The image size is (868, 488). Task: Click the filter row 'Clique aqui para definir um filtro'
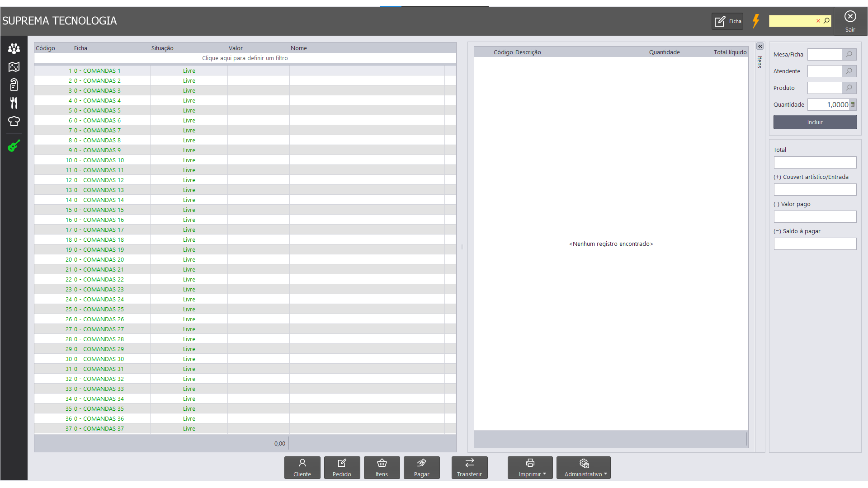pyautogui.click(x=245, y=58)
